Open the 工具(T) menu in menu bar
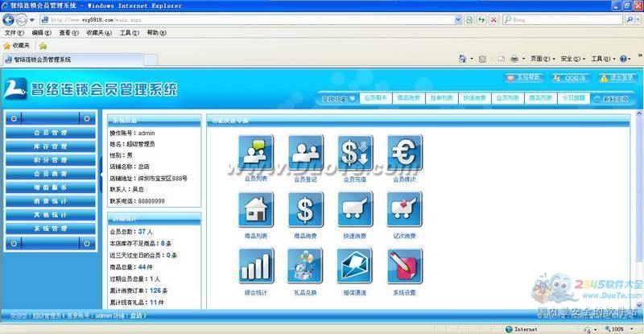The height and width of the screenshot is (334, 644). 129,33
